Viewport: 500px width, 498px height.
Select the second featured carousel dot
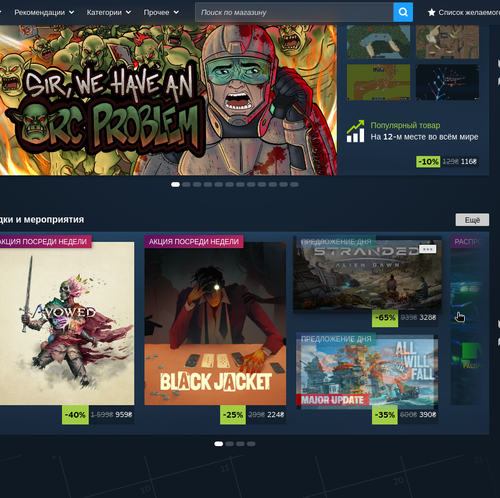[x=186, y=184]
